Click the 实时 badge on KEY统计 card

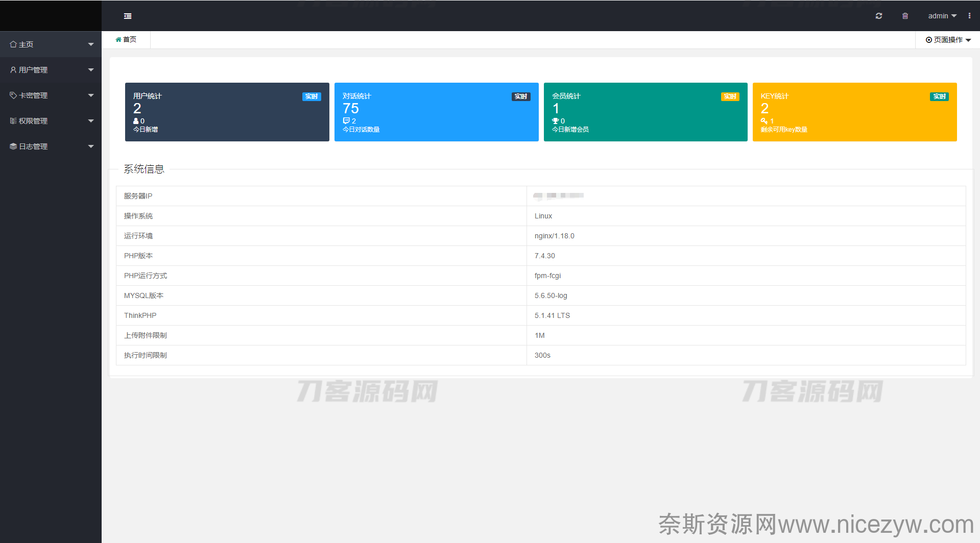[x=939, y=96]
